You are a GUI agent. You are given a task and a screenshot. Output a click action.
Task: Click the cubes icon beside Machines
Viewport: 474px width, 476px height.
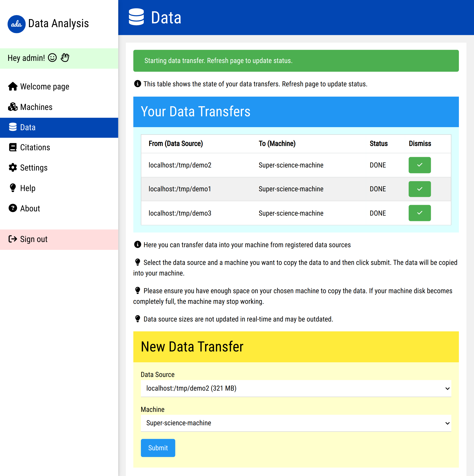pyautogui.click(x=13, y=107)
